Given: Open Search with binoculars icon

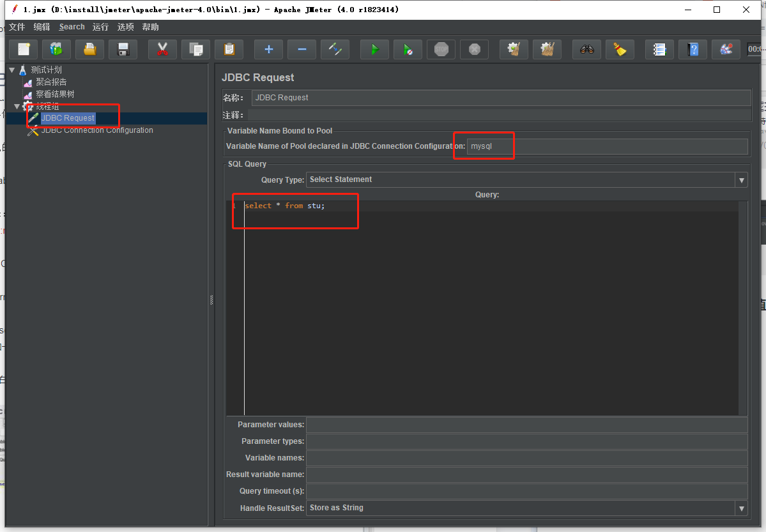Looking at the screenshot, I should point(586,49).
